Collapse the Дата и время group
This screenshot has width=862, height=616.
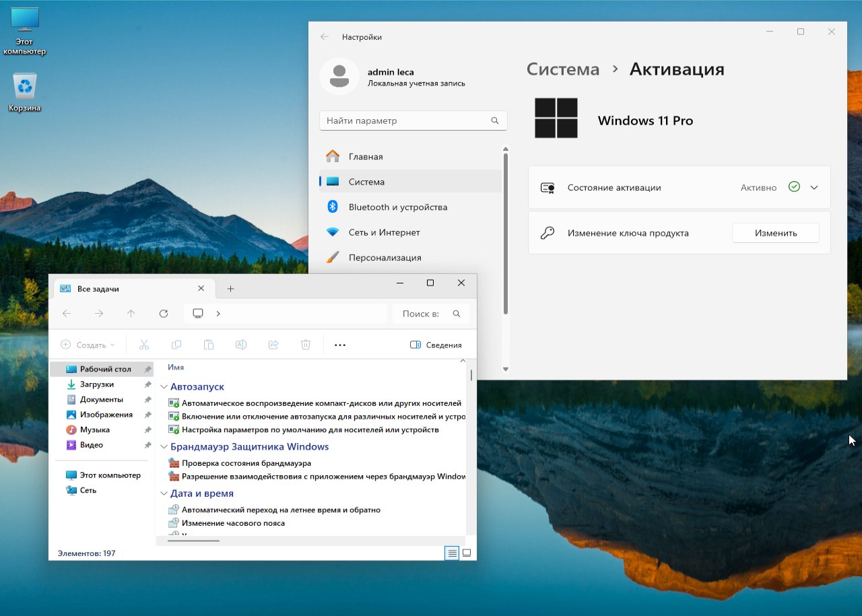tap(164, 494)
